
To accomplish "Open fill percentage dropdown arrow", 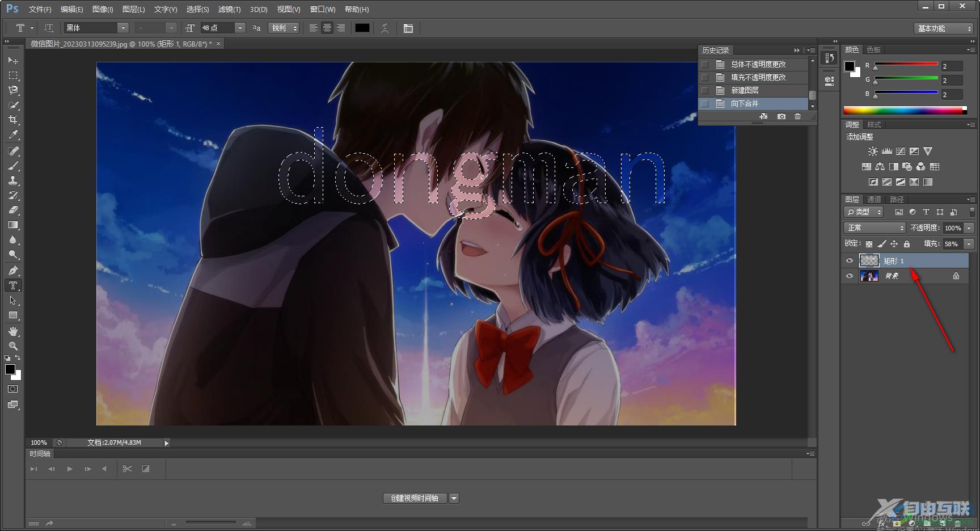I will click(969, 244).
